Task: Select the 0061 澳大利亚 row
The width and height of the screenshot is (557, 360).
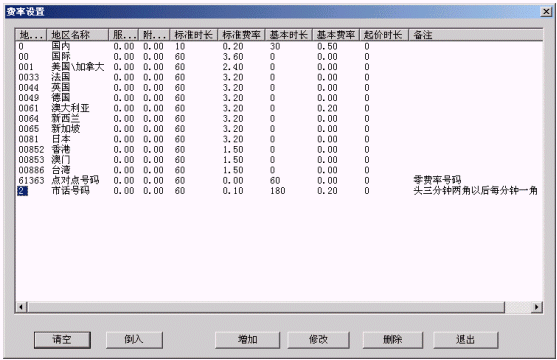Action: coord(279,108)
